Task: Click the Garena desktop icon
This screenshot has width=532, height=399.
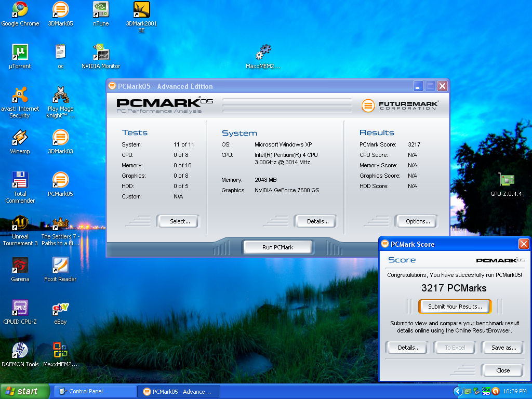Action: pos(20,270)
